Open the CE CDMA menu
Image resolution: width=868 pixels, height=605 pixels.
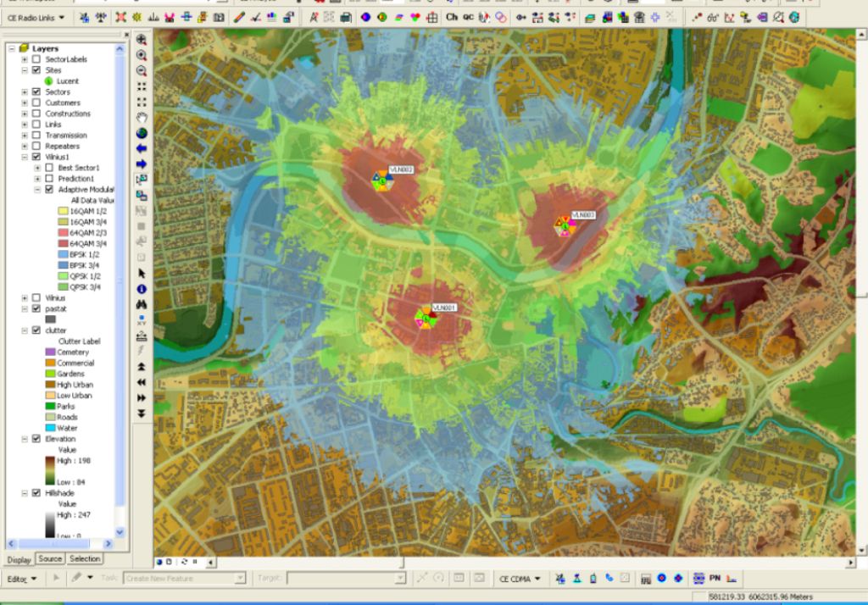coord(519,579)
